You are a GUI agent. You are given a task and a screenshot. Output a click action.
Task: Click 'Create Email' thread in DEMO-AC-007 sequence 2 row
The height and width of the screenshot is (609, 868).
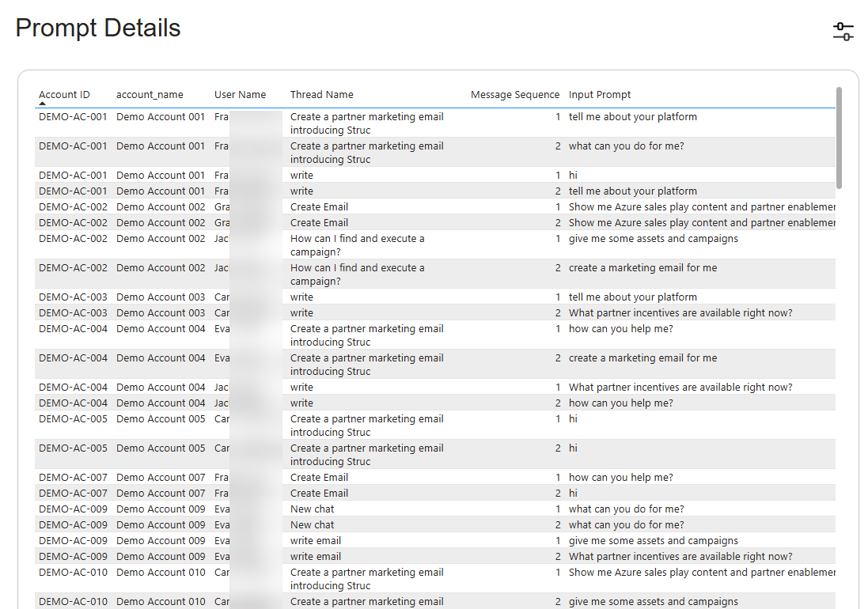pyautogui.click(x=319, y=493)
